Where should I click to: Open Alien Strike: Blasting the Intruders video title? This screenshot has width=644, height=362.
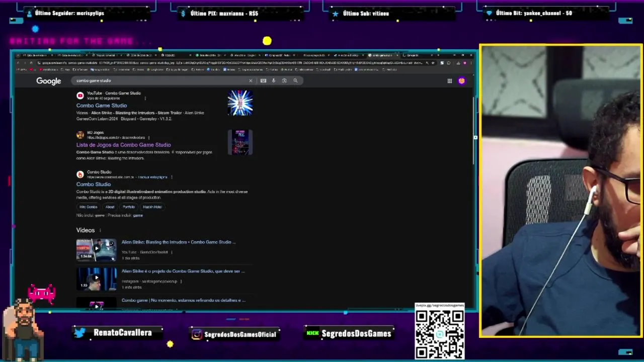click(x=178, y=242)
